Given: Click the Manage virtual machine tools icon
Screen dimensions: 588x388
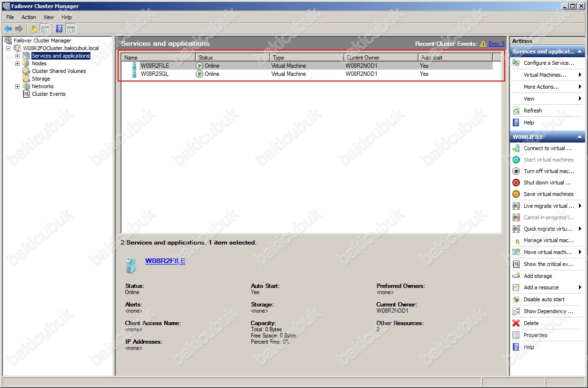Looking at the screenshot, I should pyautogui.click(x=516, y=241).
